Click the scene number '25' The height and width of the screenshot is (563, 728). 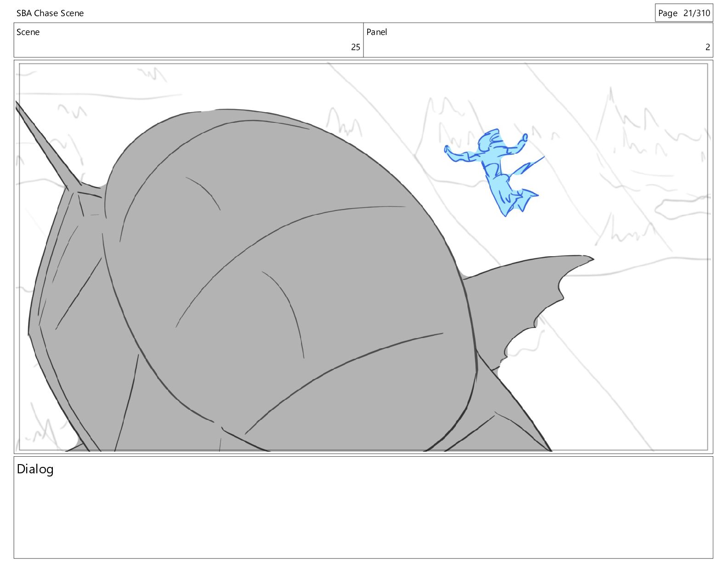(x=355, y=47)
